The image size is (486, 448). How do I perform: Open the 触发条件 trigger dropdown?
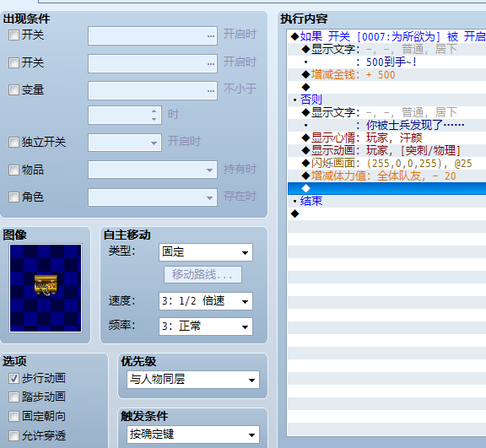tap(193, 435)
